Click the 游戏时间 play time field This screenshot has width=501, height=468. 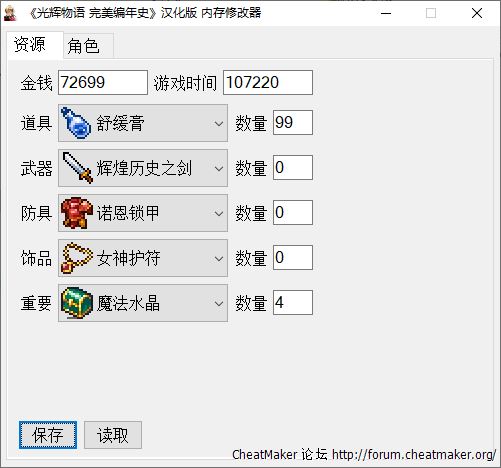click(268, 82)
